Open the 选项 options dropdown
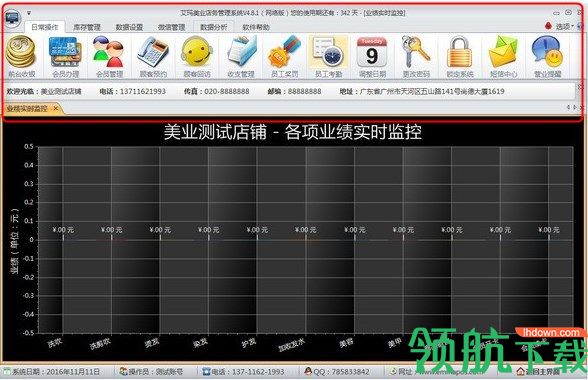588x380 pixels. (564, 27)
